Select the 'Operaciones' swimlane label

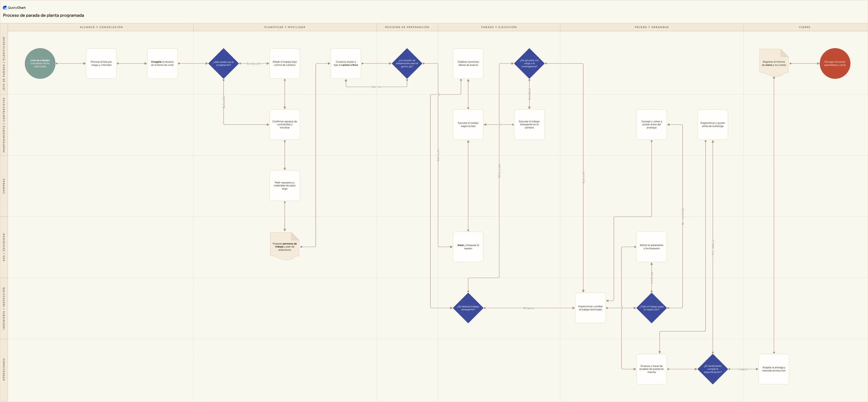4,369
